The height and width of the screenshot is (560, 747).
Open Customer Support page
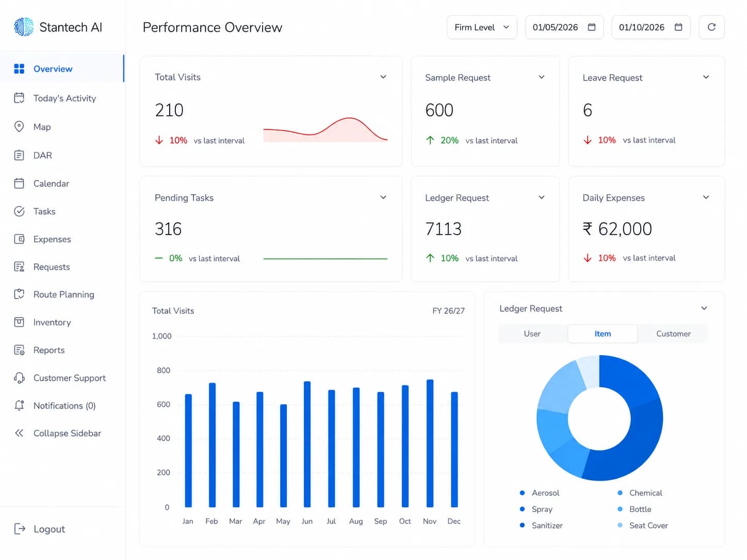coord(62,378)
